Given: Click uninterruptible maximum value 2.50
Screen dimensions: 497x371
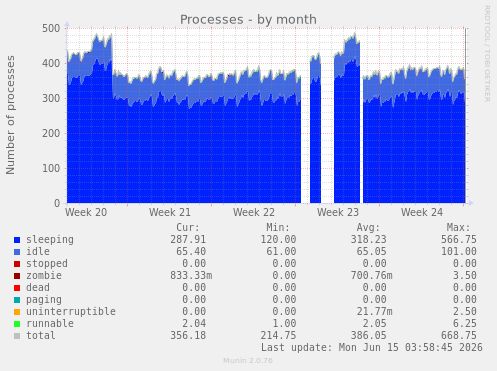Looking at the screenshot, I should pyautogui.click(x=465, y=312).
